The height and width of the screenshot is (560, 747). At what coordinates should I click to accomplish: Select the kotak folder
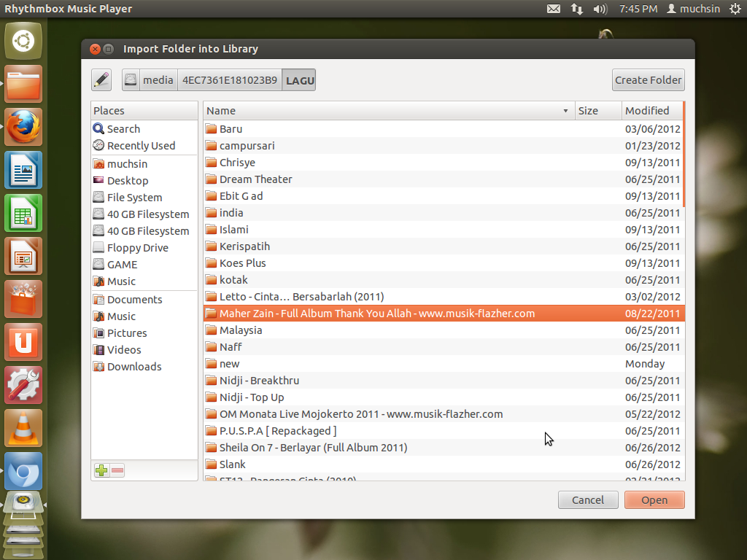443,279
